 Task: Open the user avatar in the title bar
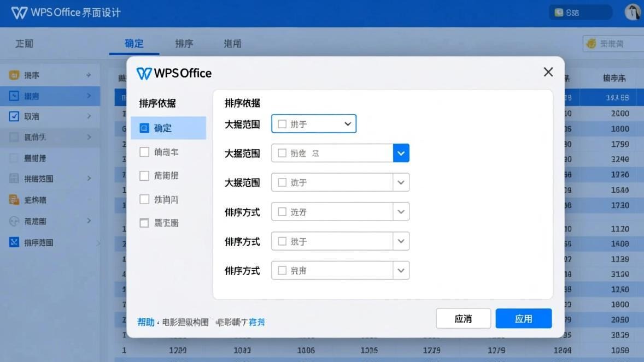tap(633, 12)
